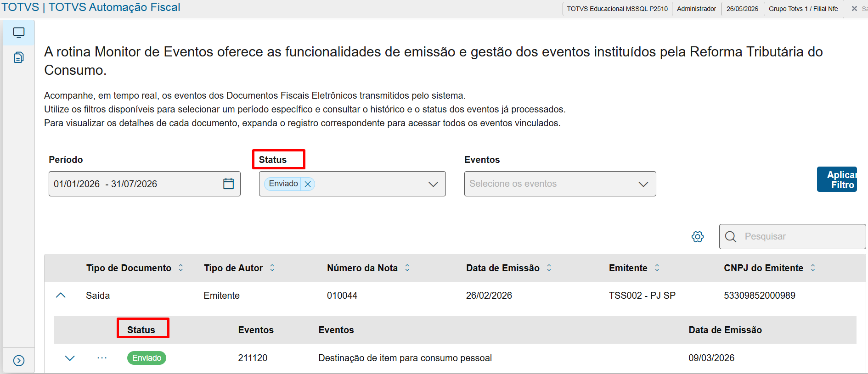Click the date 26/02/2026 cell

[x=489, y=296]
